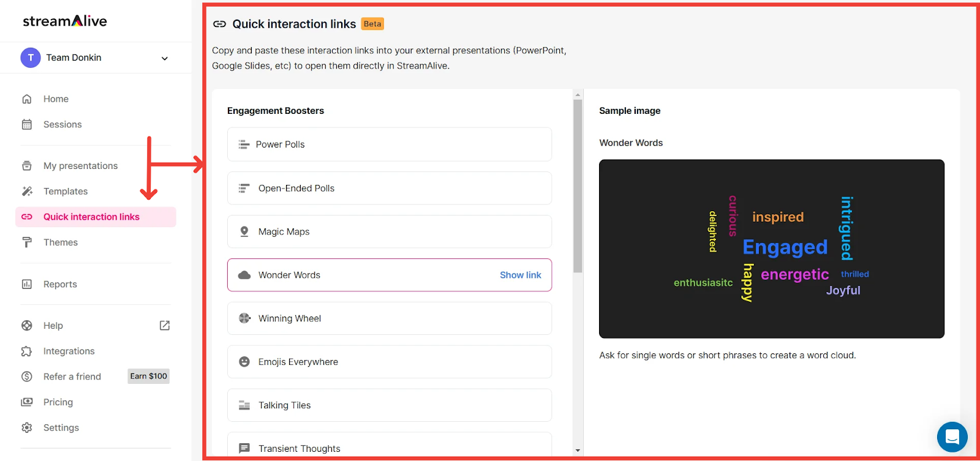
Task: Click the Magic Maps pin icon
Action: coord(244,231)
